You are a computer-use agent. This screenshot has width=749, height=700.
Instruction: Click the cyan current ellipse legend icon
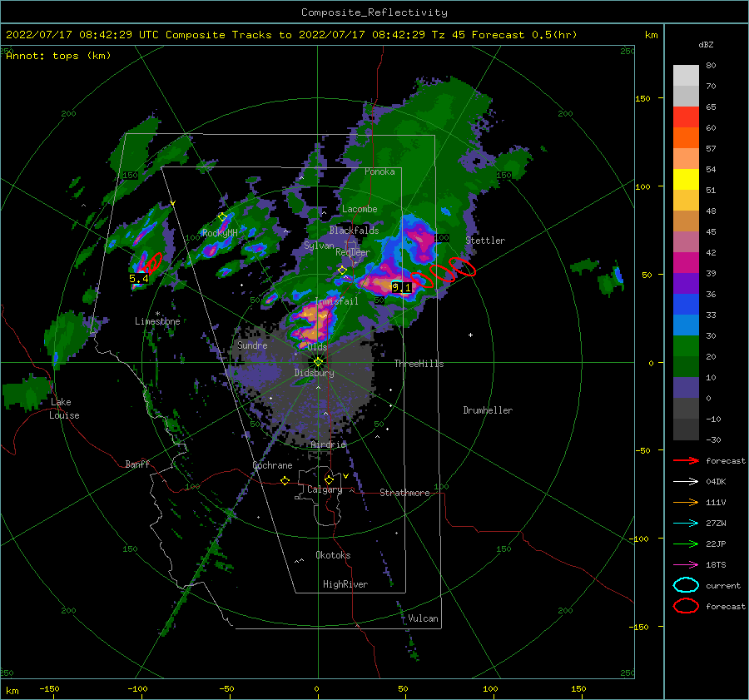(686, 585)
